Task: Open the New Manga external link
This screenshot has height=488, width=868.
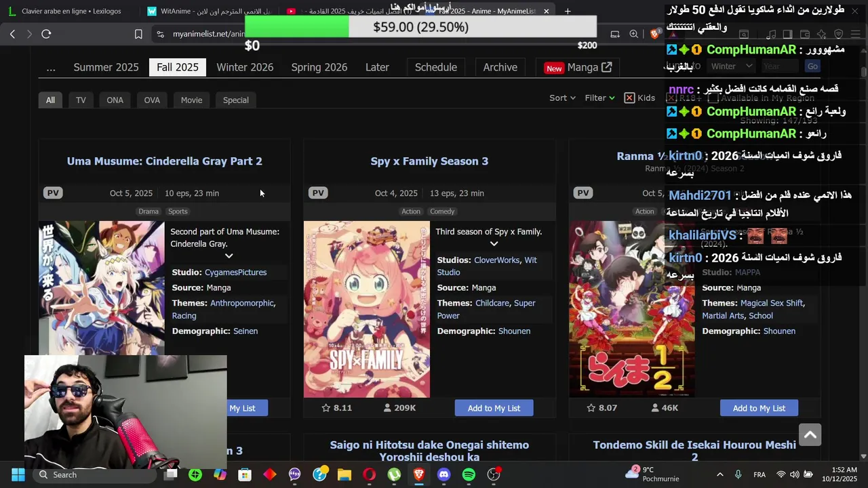Action: [578, 67]
